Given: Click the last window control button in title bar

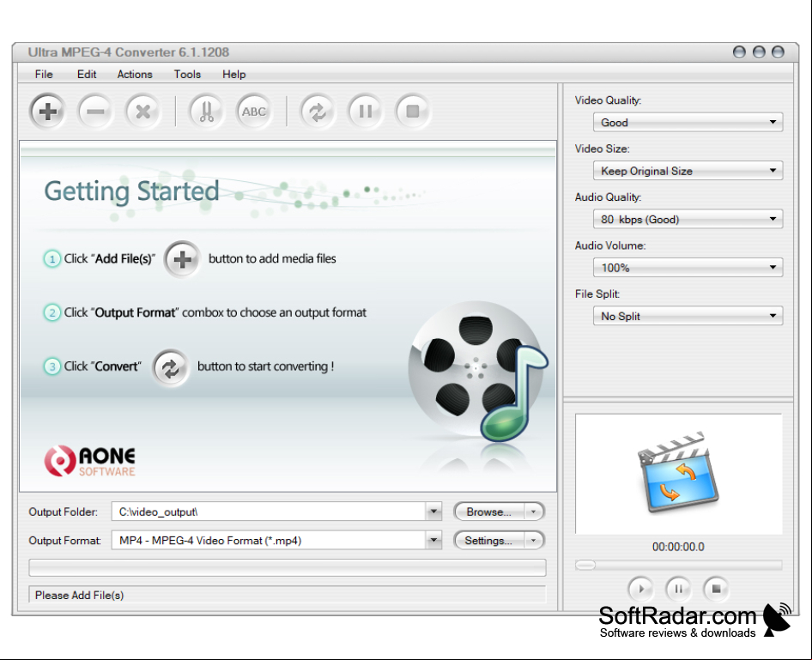Looking at the screenshot, I should (778, 51).
